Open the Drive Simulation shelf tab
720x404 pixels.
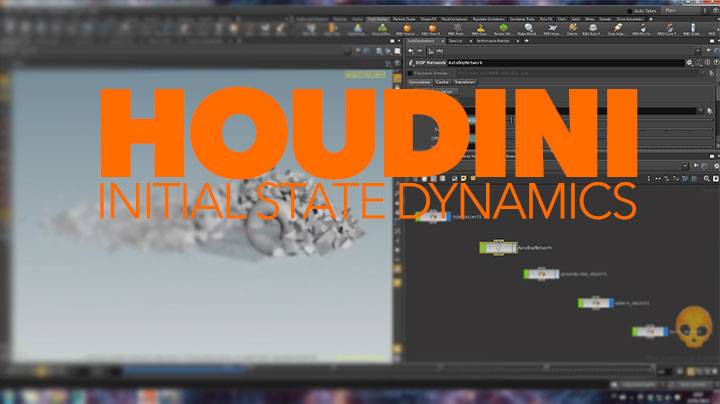pos(630,19)
